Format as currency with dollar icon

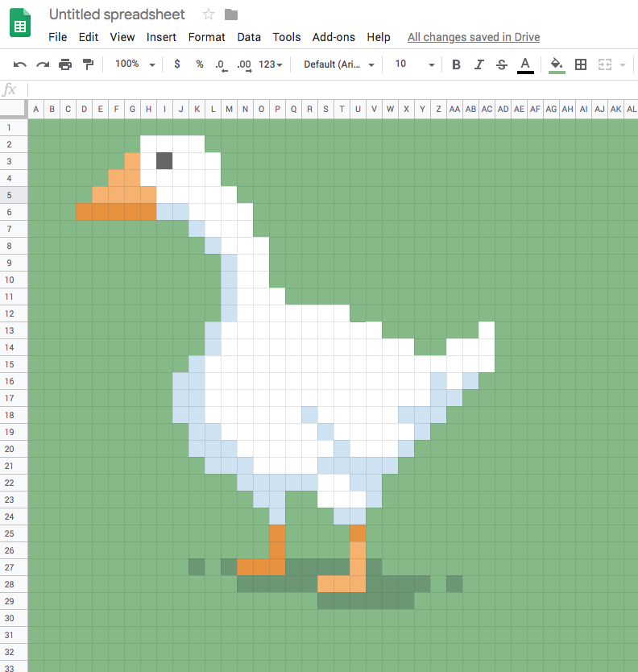click(x=177, y=64)
